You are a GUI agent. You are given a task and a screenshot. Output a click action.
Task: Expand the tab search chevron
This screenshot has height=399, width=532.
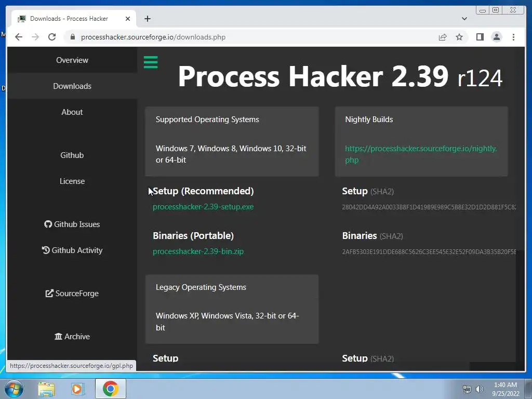(464, 19)
